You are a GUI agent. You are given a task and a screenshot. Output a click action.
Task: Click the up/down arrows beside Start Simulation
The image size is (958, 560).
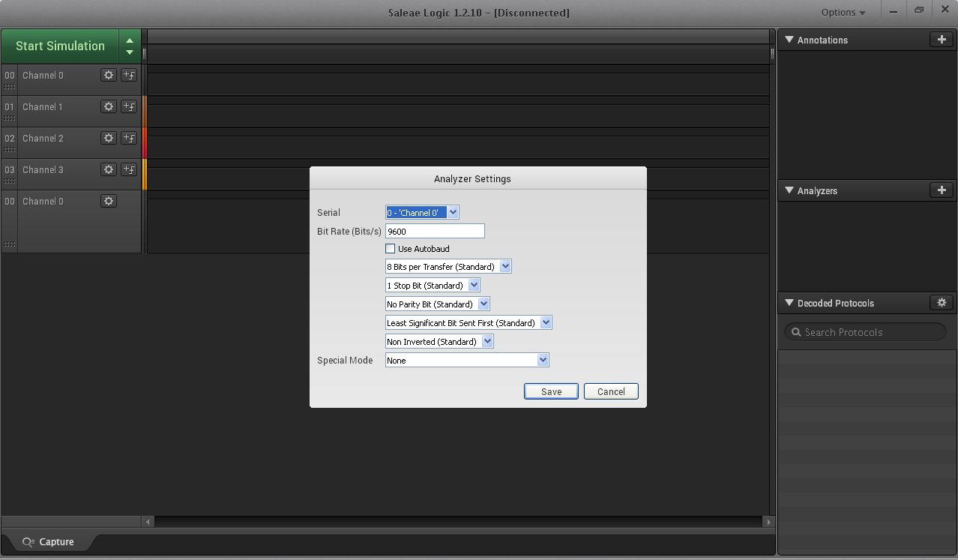pos(130,46)
